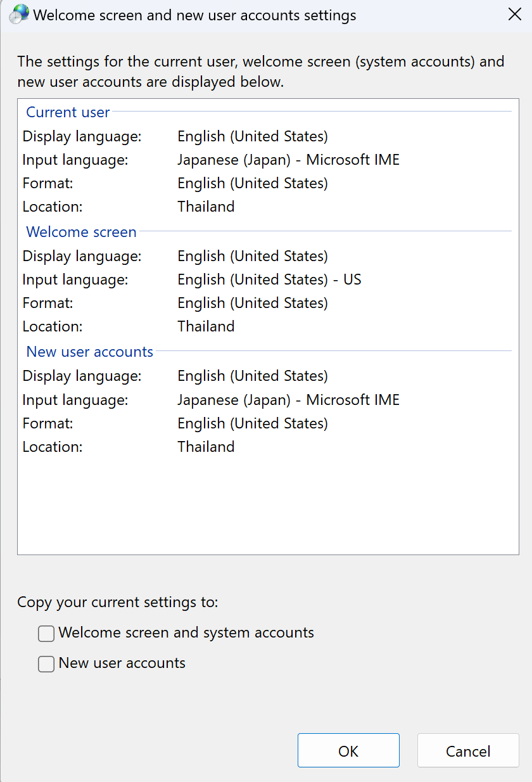The image size is (532, 782).
Task: Tick the New user accounts checkbox
Action: (x=46, y=663)
